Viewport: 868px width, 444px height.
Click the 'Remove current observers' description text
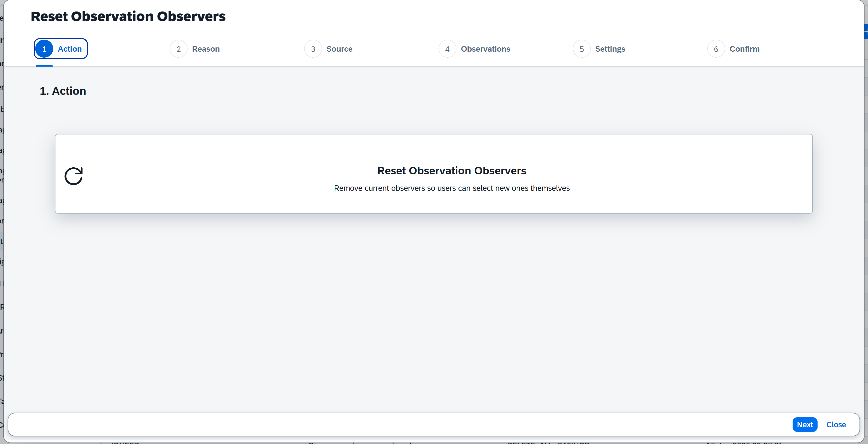pyautogui.click(x=451, y=188)
